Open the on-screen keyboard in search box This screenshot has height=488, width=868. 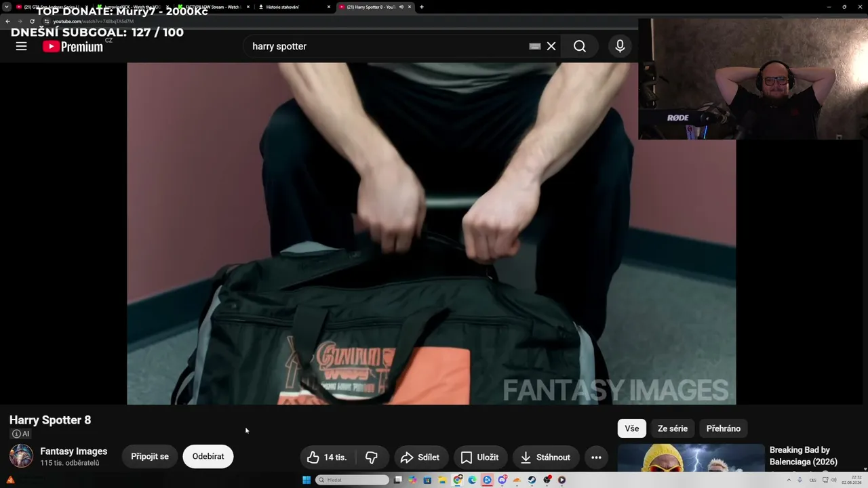coord(535,46)
